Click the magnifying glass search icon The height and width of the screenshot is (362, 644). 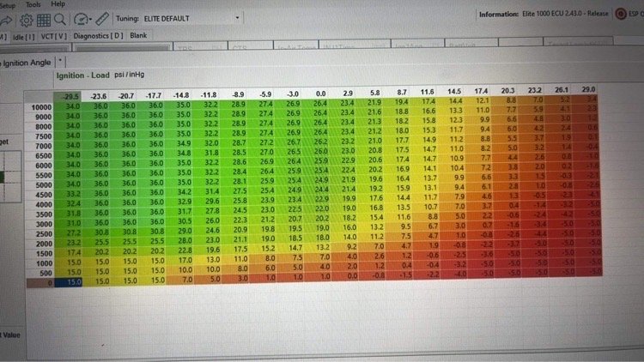pyautogui.click(x=61, y=20)
